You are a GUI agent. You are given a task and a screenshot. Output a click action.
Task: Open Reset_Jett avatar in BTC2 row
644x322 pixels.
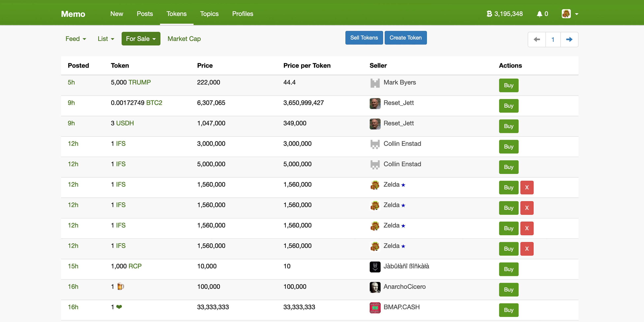tap(375, 103)
